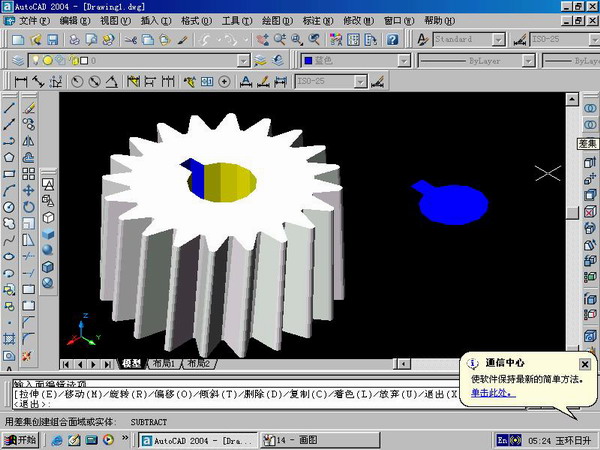Viewport: 600px width, 450px height.
Task: Toggle layer 0 lock padlock icon
Action: coord(73,60)
